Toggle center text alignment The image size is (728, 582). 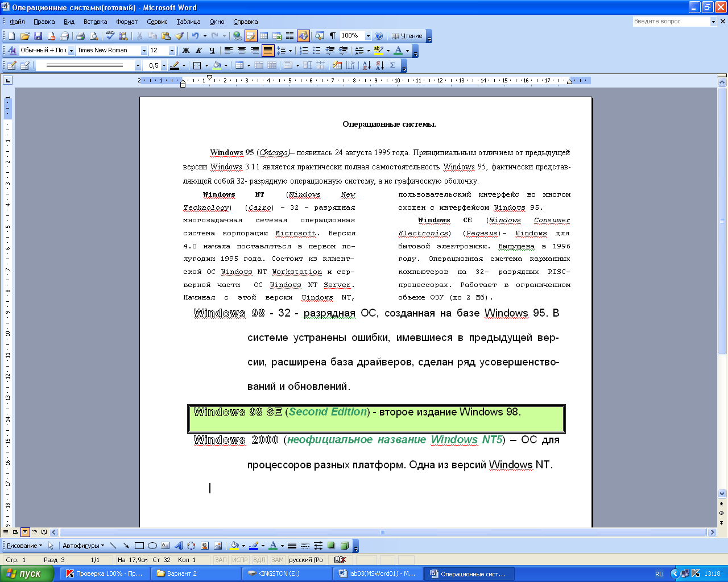[241, 51]
